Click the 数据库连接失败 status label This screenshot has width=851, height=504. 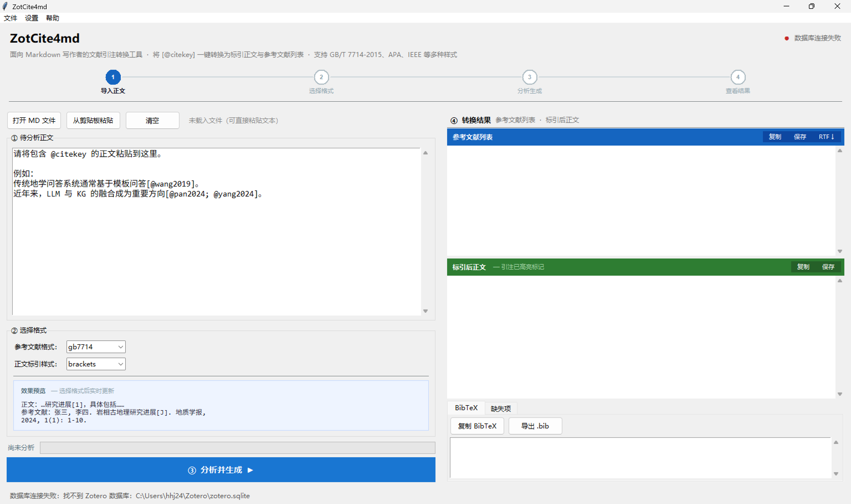817,38
